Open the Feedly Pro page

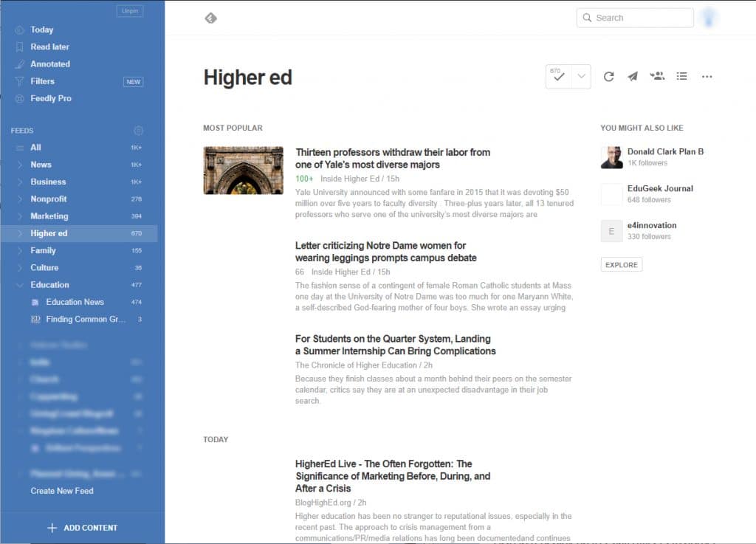[51, 98]
